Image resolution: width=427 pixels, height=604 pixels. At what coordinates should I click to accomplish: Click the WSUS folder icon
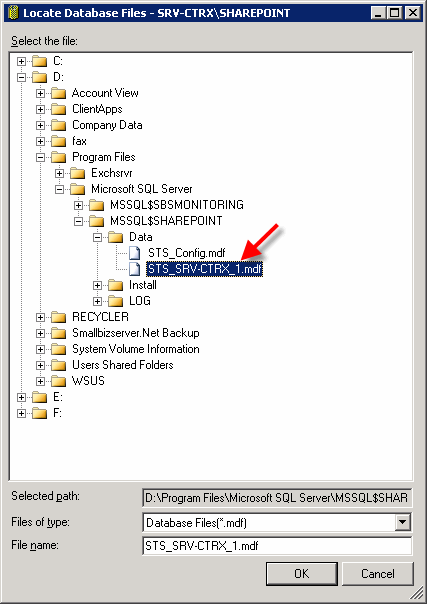point(59,381)
